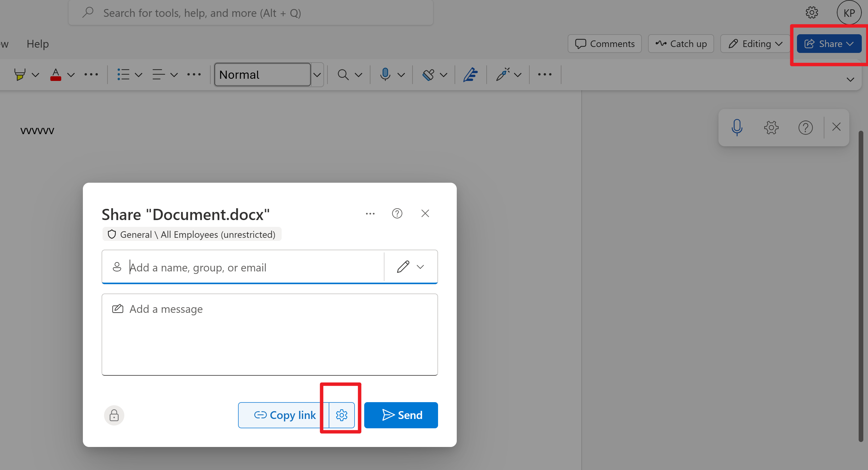Click the dictation settings gear in floating panel
This screenshot has height=470, width=868.
coord(771,127)
